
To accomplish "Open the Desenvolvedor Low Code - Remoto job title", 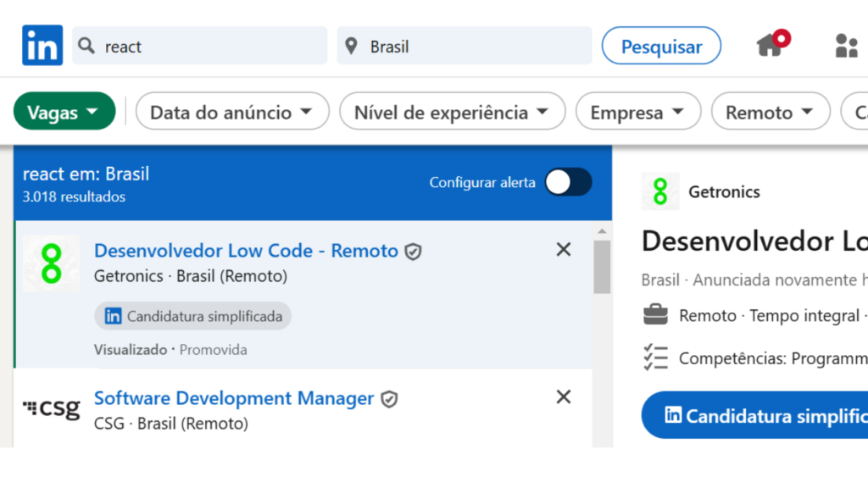I will [x=246, y=251].
